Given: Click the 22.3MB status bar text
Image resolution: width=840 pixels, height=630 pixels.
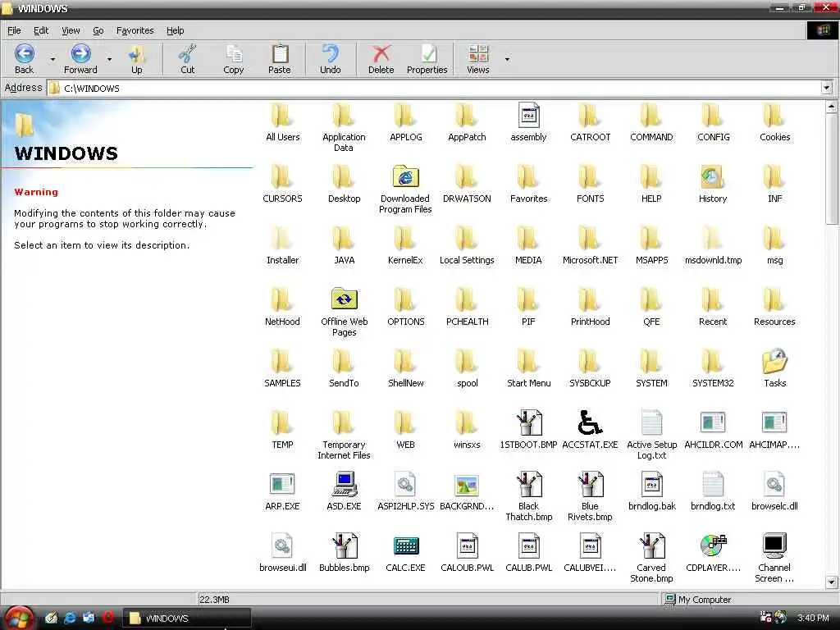Looking at the screenshot, I should 214,600.
